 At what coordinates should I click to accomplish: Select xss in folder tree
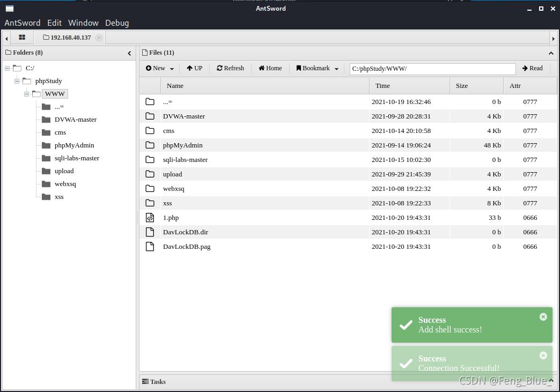point(59,197)
